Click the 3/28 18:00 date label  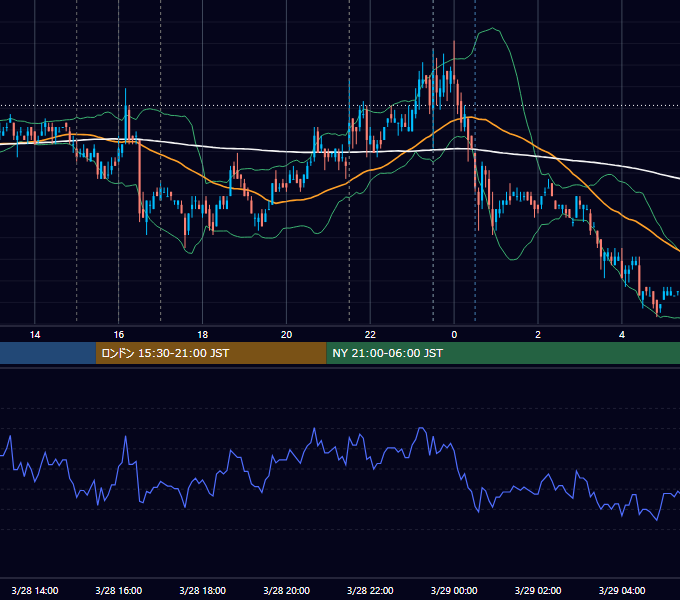tap(203, 590)
